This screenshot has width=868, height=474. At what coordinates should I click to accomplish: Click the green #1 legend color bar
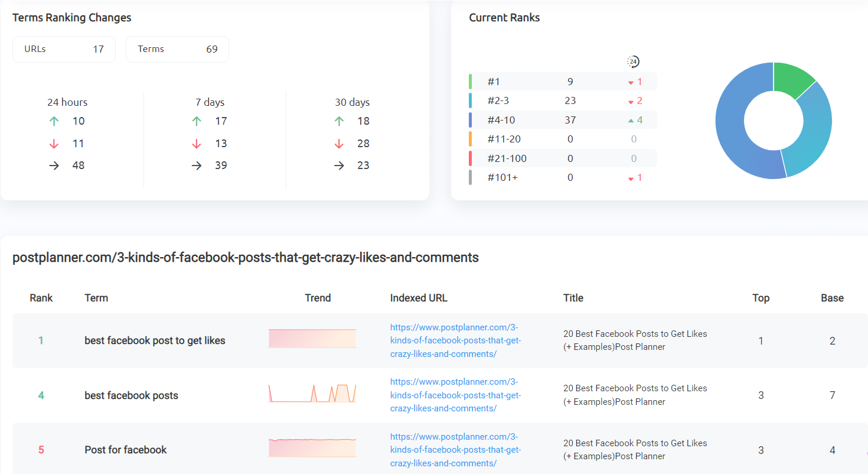point(470,82)
